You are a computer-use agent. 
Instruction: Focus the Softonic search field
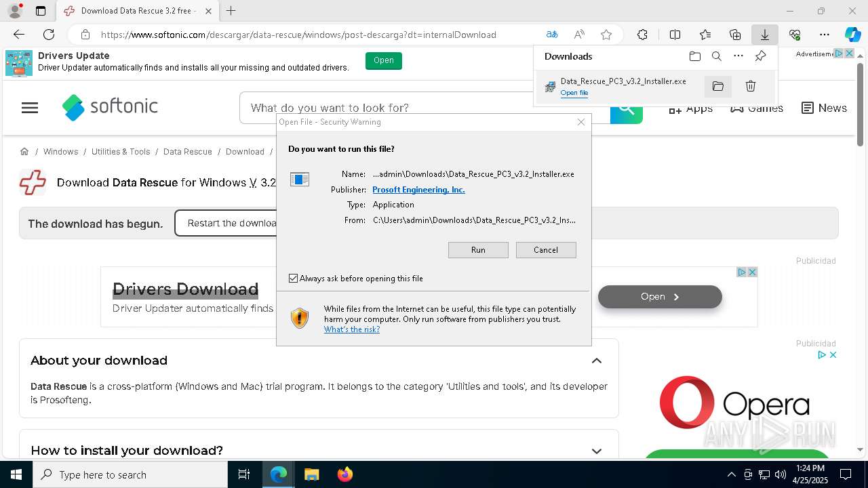point(425,108)
